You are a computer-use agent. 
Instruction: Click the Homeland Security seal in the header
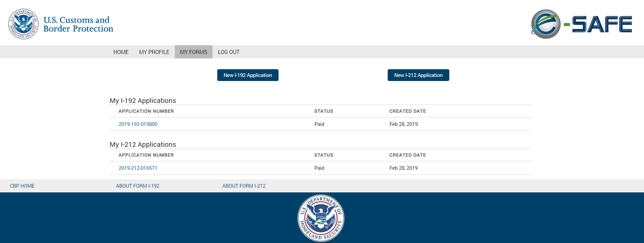23,24
